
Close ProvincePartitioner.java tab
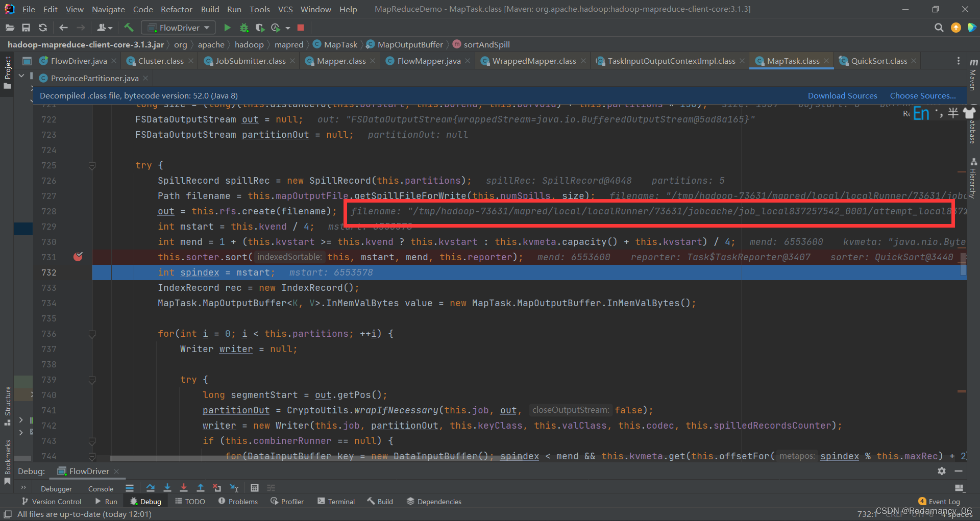pyautogui.click(x=145, y=78)
